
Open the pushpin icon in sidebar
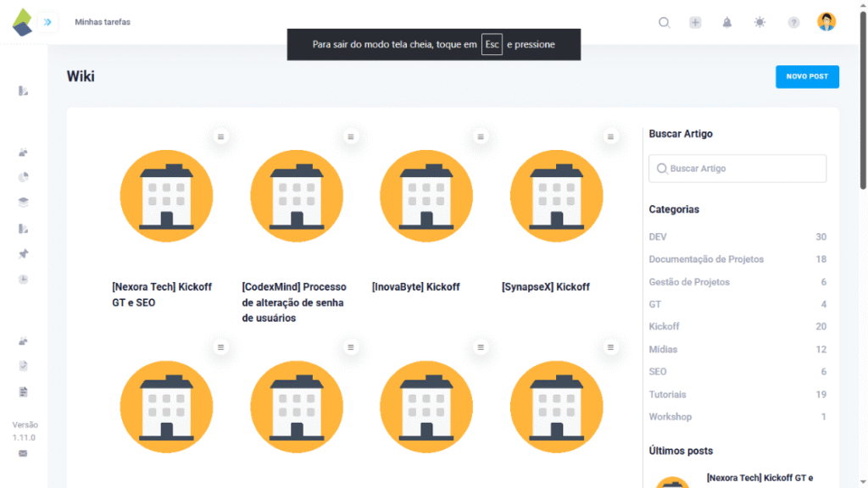pos(23,254)
